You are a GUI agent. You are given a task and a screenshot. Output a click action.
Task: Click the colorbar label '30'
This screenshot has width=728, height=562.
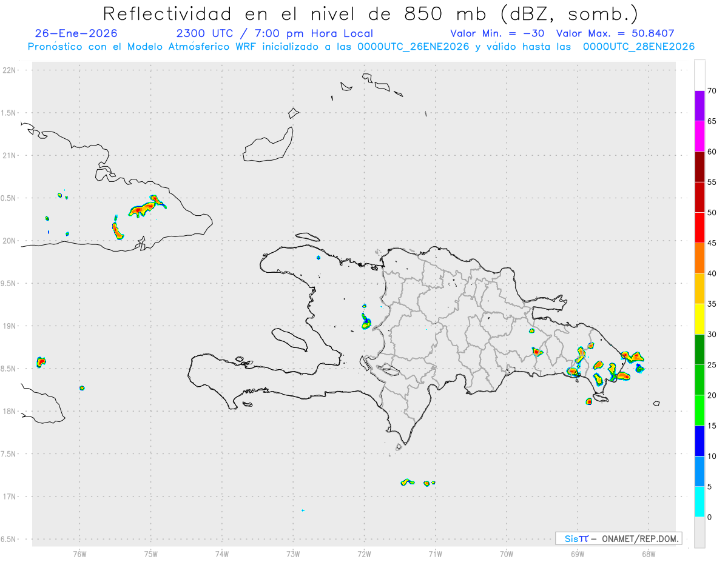point(712,335)
